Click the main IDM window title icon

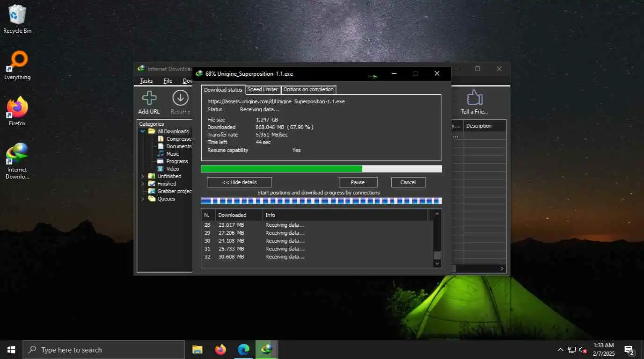point(141,69)
